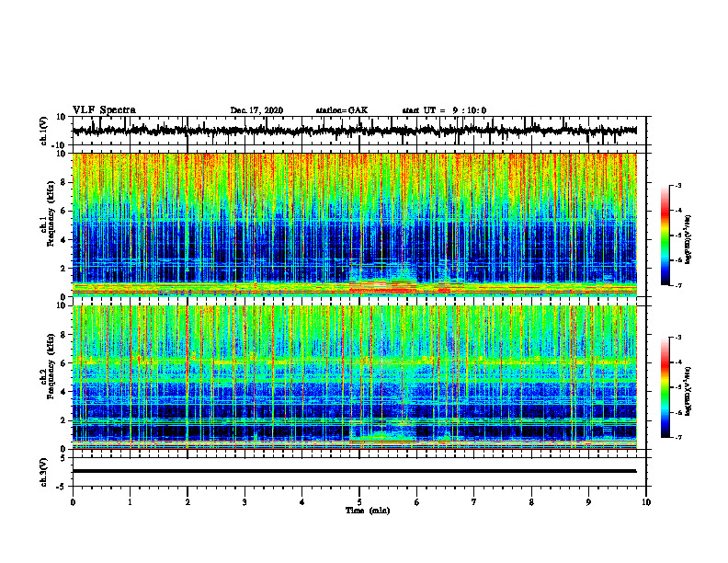Screen dimensions: 728x563
Task: Click the ch.1 spectrogram colorbar
Action: click(x=665, y=236)
